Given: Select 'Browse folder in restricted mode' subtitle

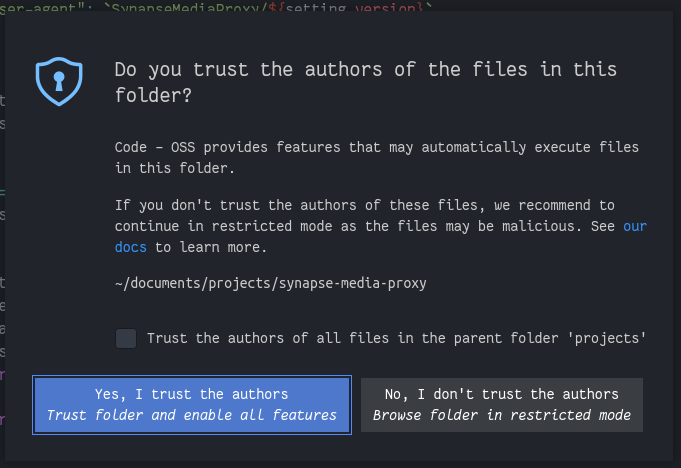Looking at the screenshot, I should click(x=502, y=415).
